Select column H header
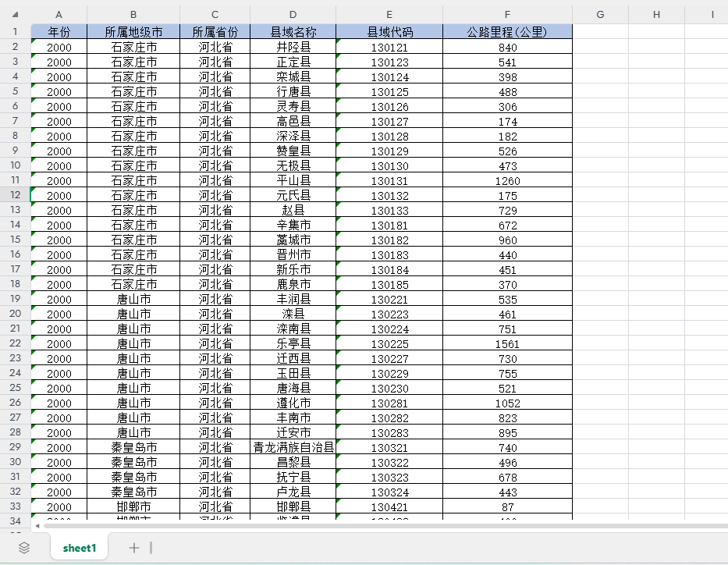Screen dimensions: 728x565 pos(656,14)
